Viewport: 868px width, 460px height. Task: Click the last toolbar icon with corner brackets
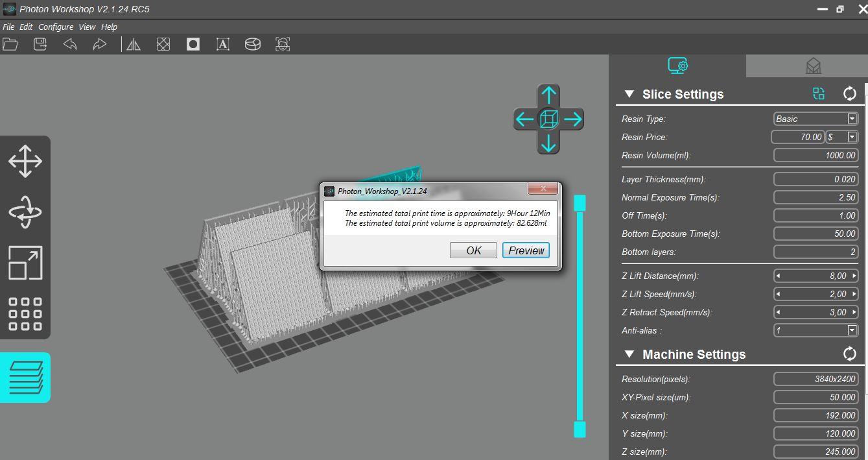(283, 44)
